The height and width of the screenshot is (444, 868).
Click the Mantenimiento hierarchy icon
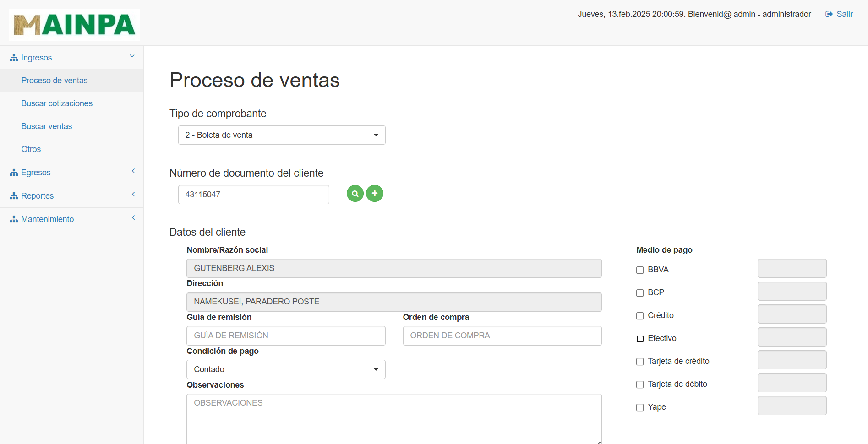[x=13, y=219]
